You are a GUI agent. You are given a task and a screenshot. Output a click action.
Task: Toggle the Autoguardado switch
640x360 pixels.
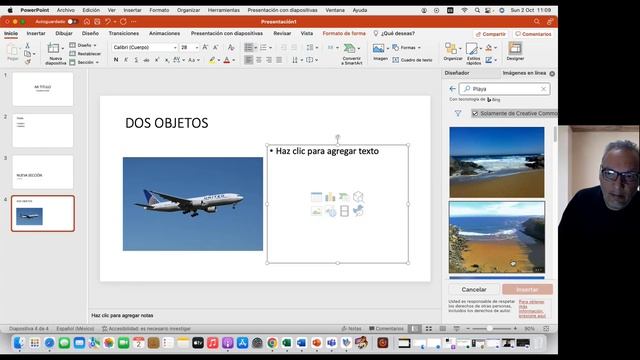point(72,22)
